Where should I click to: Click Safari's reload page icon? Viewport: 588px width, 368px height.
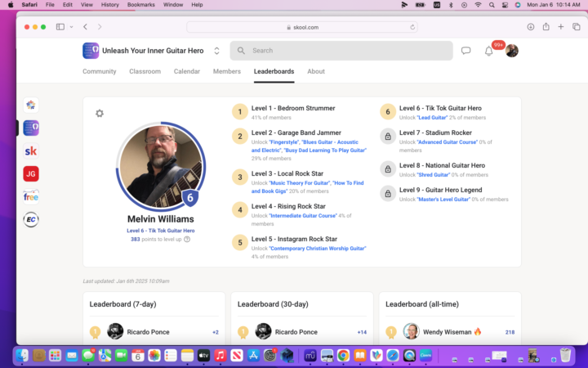412,27
